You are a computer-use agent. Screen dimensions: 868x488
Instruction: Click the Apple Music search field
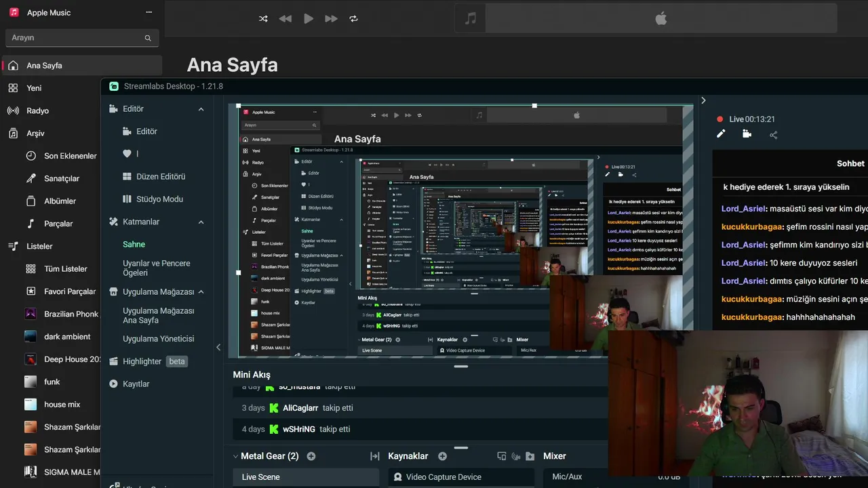tap(82, 38)
